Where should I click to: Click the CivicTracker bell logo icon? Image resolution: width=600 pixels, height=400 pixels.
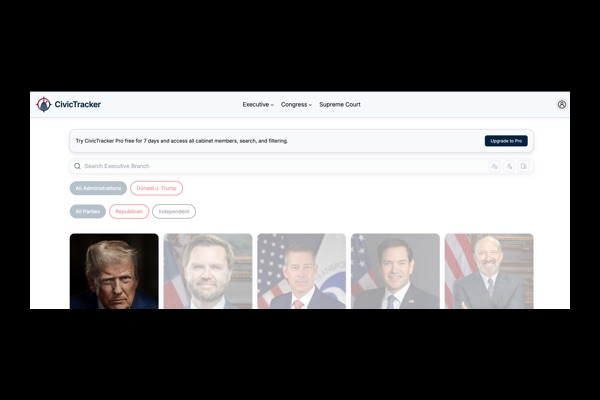[x=44, y=104]
